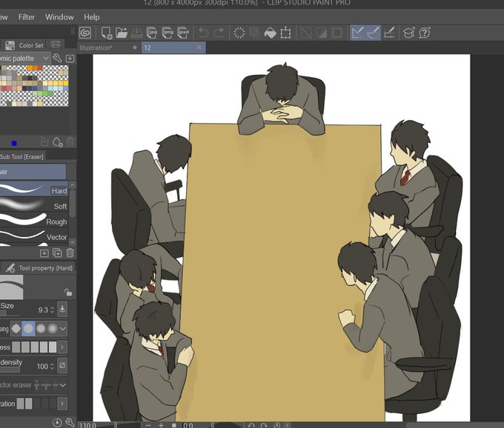Open the Window menu
Screen dimensions: 504x428
(x=59, y=17)
